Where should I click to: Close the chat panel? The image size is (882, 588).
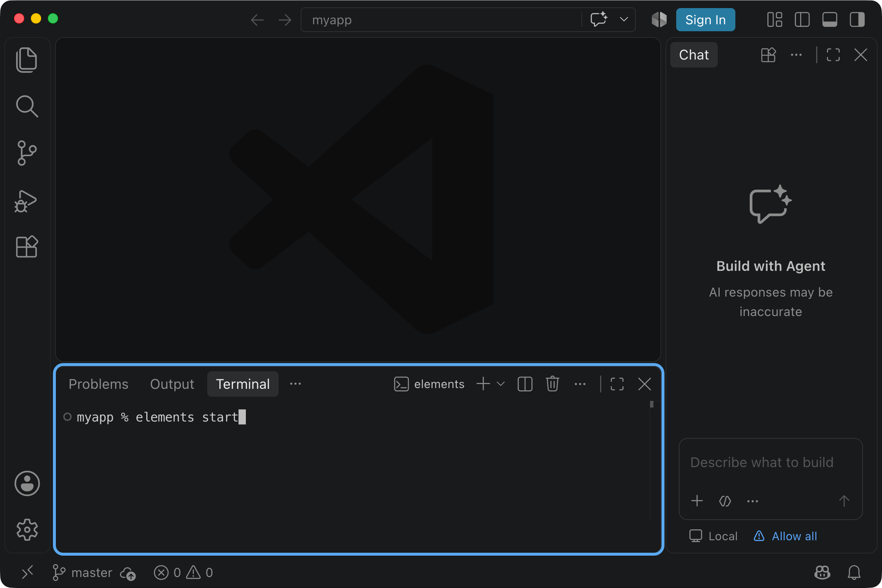(x=861, y=55)
